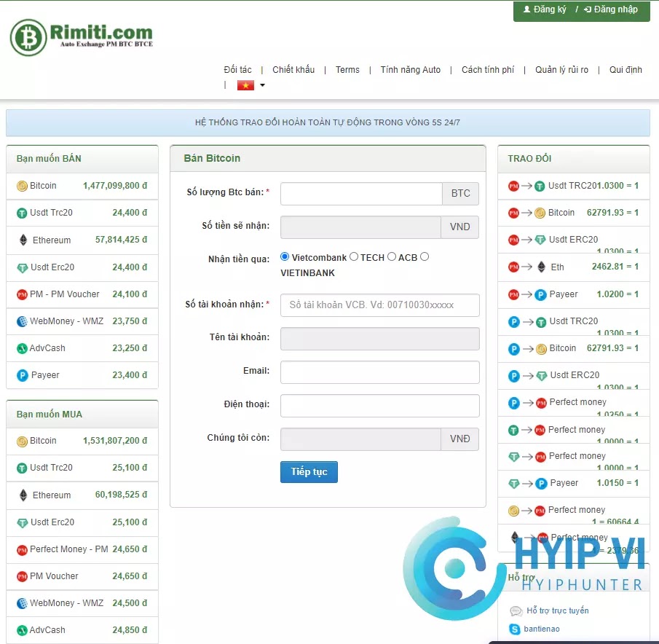659x644 pixels.
Task: Click the AdvCash icon in the MUA list
Action: (x=22, y=631)
